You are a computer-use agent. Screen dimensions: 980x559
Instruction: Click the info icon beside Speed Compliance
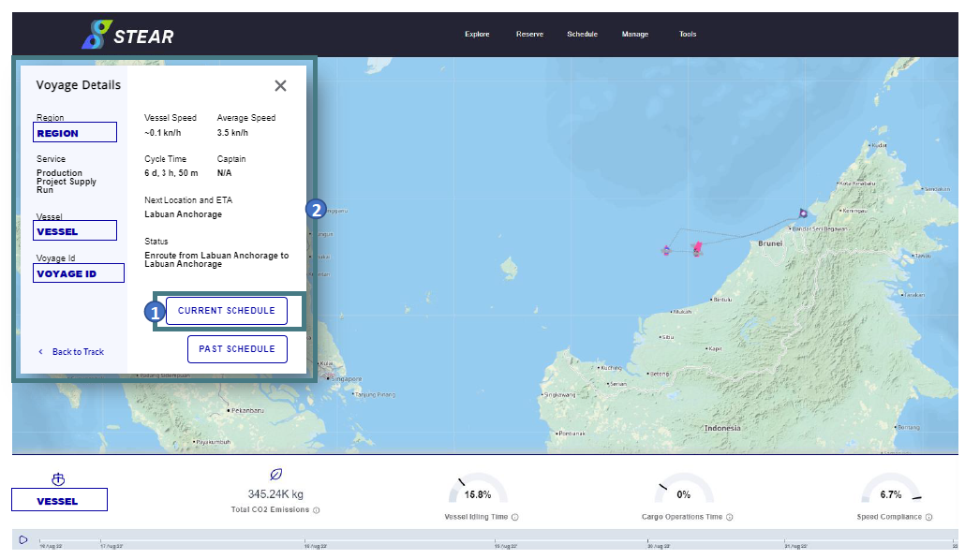pos(928,517)
